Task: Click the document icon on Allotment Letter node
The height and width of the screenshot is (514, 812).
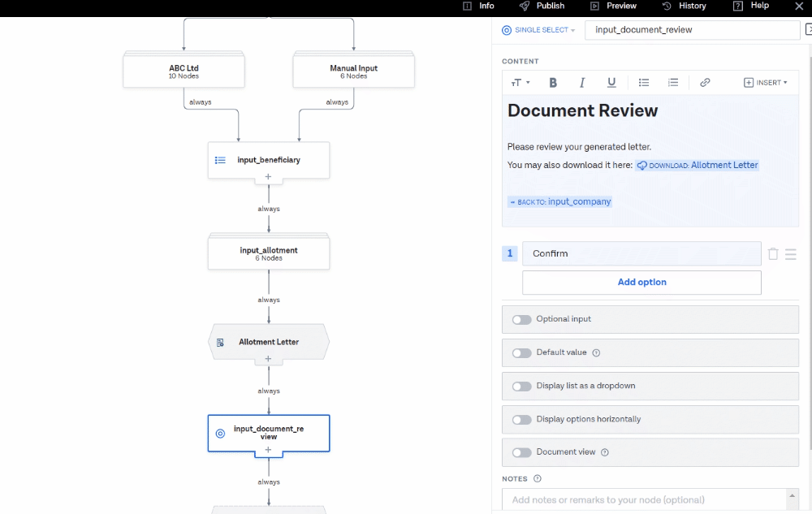Action: coord(220,343)
